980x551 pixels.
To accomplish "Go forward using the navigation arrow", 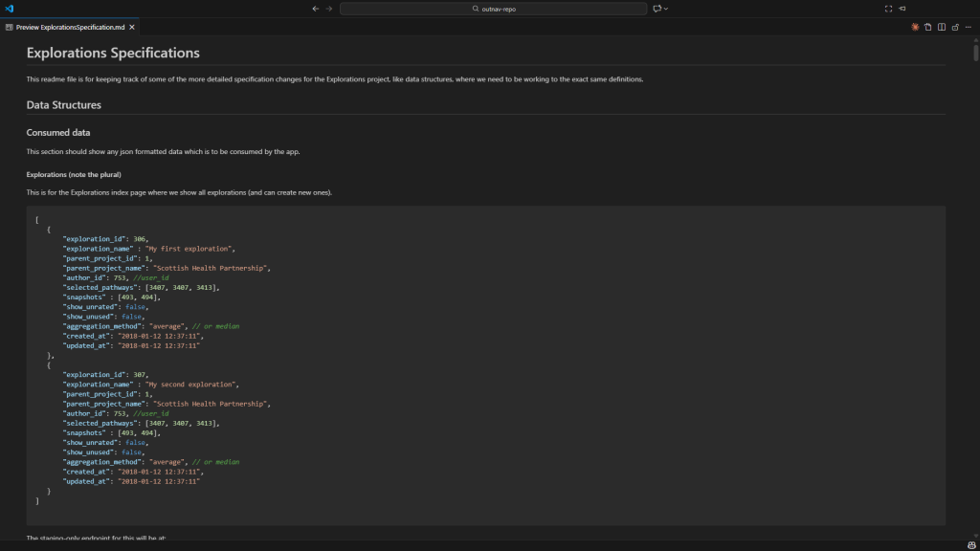I will pyautogui.click(x=329, y=9).
